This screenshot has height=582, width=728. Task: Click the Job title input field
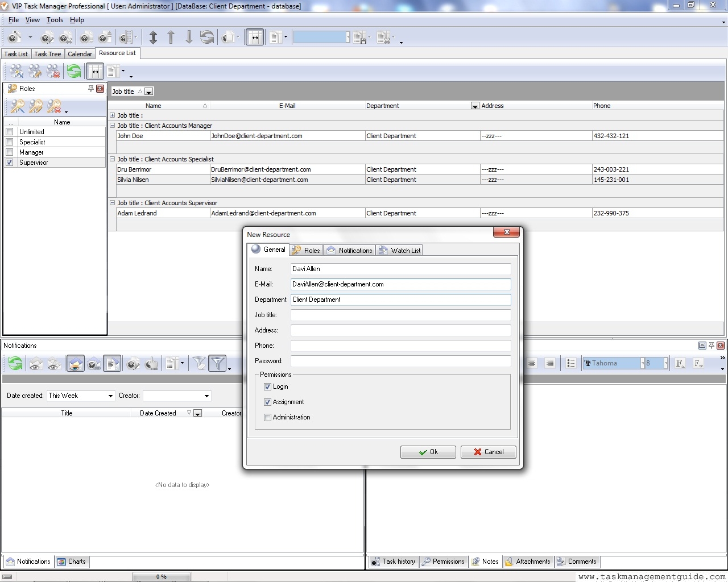pyautogui.click(x=400, y=315)
